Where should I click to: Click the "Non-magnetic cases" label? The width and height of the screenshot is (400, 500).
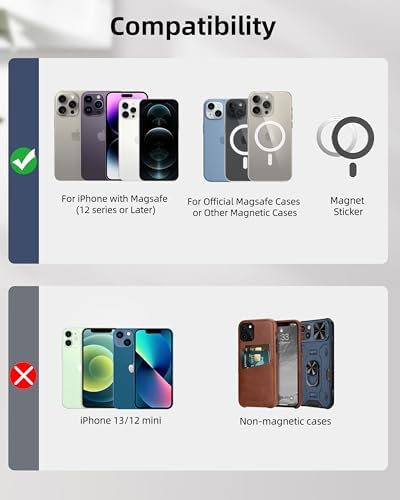pyautogui.click(x=285, y=421)
